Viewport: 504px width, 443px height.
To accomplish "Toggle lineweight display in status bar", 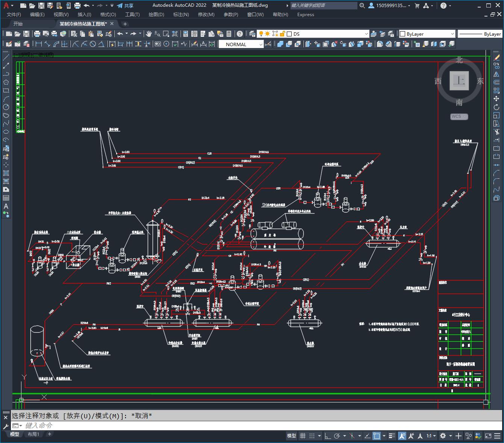I will point(392,436).
